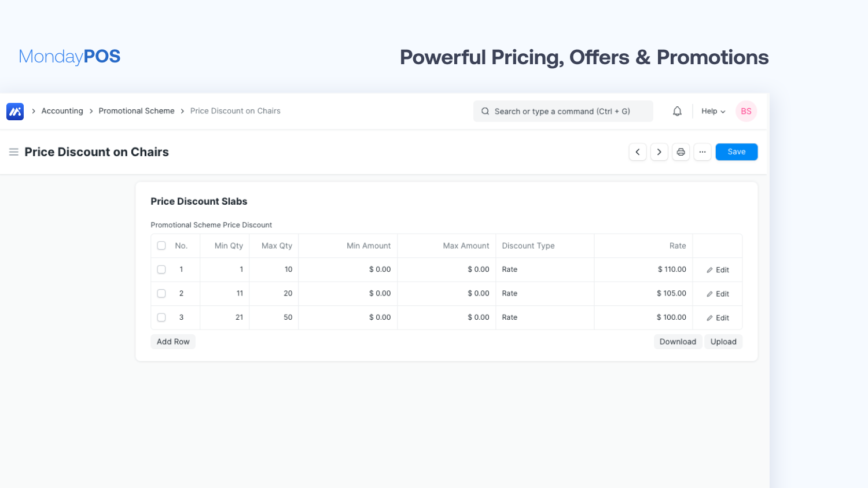Go to previous record arrow
This screenshot has width=868, height=488.
[638, 152]
